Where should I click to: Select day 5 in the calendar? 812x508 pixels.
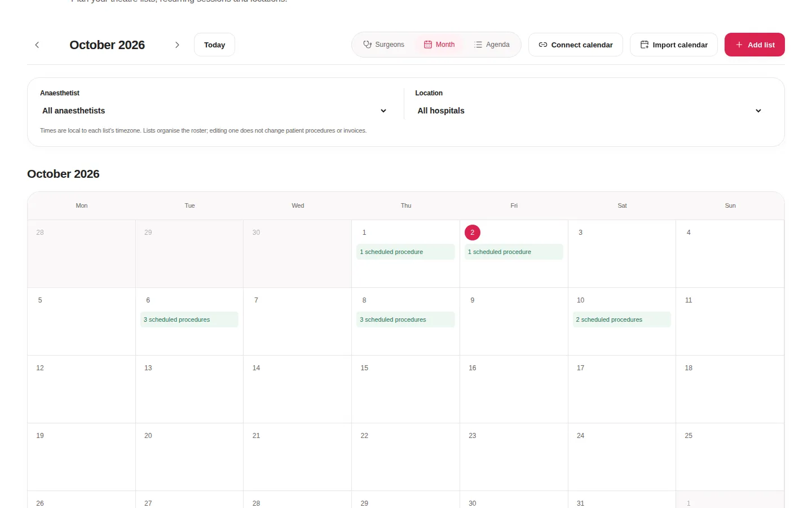[x=40, y=300]
